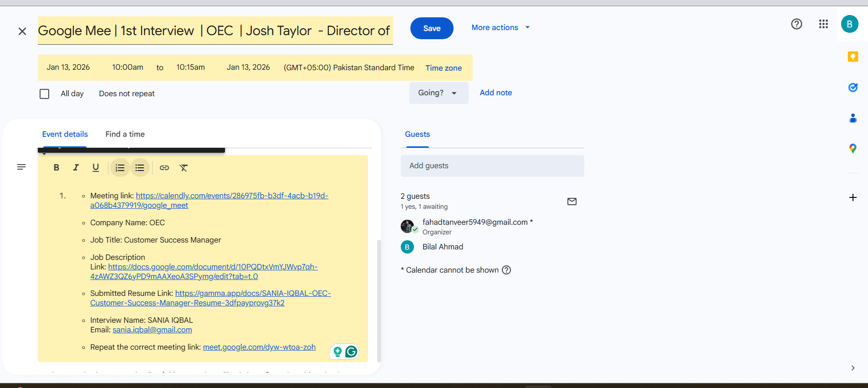
Task: Select the start date Jan 13, 2026
Action: (68, 67)
